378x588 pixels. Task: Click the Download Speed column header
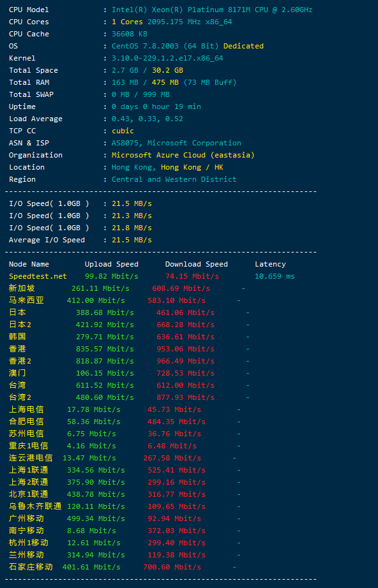[196, 264]
